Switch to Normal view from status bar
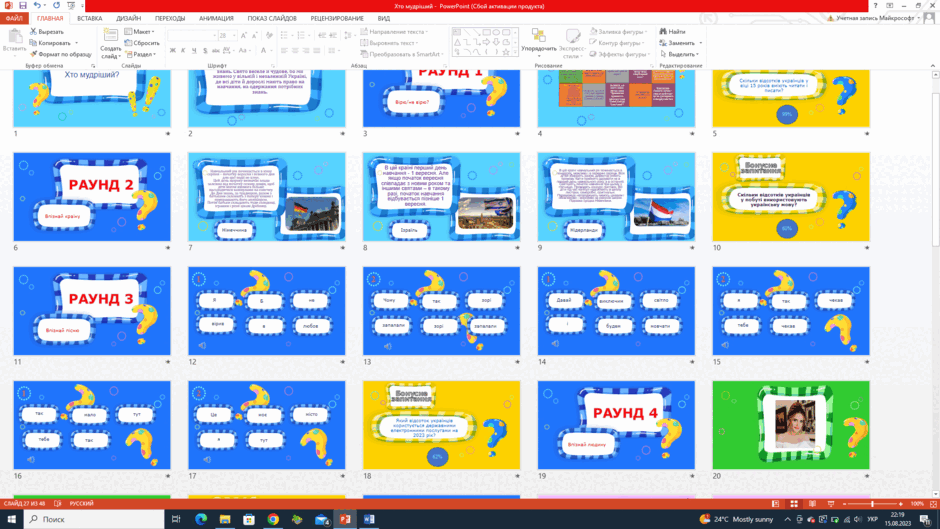This screenshot has width=940, height=529. pyautogui.click(x=775, y=504)
